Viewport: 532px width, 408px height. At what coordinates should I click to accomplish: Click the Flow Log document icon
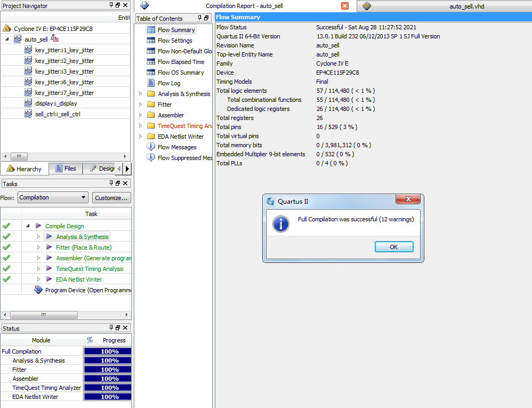point(151,83)
